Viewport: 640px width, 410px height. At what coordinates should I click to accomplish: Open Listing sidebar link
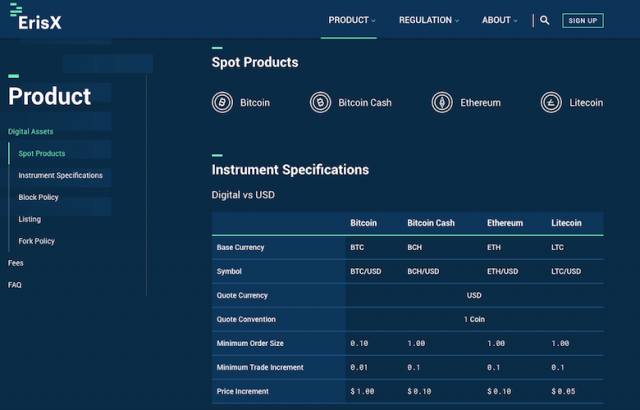[x=29, y=219]
